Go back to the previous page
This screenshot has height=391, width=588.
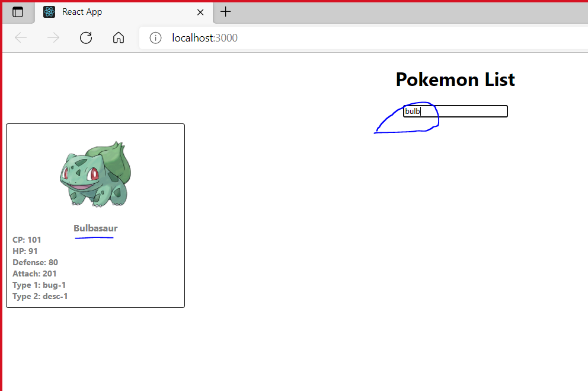(x=21, y=37)
